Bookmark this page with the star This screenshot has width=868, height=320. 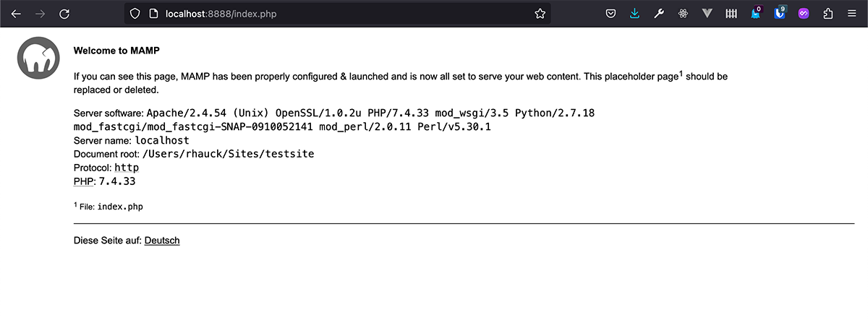click(x=540, y=13)
